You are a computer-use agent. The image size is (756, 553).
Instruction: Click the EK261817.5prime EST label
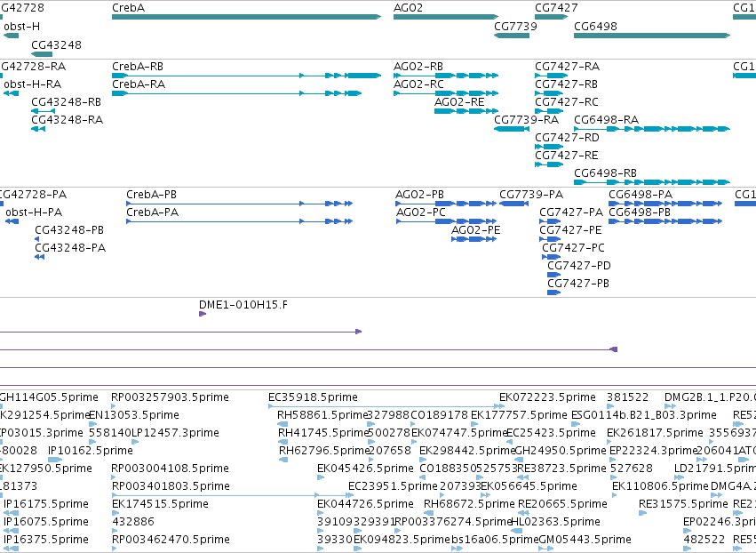655,433
